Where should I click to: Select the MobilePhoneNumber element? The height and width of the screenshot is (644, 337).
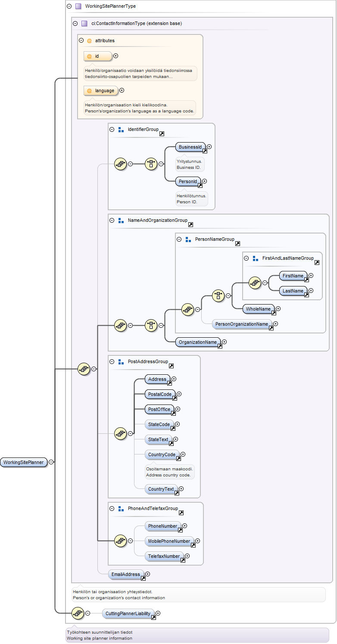click(x=169, y=541)
